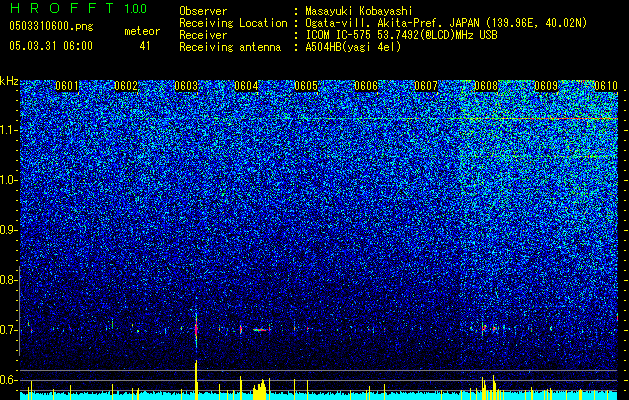Click the 'meteor' count label
Image resolution: width=629 pixels, height=400 pixels.
point(142,31)
